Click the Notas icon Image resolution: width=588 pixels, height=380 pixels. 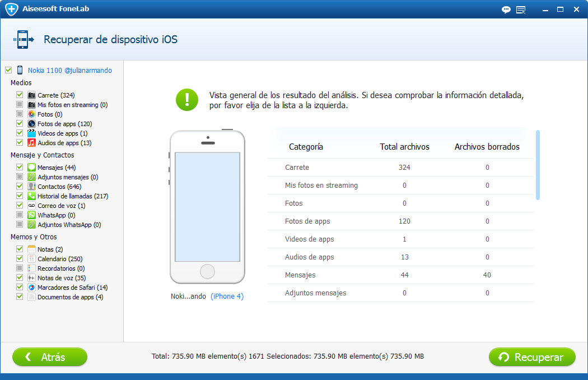tap(31, 249)
